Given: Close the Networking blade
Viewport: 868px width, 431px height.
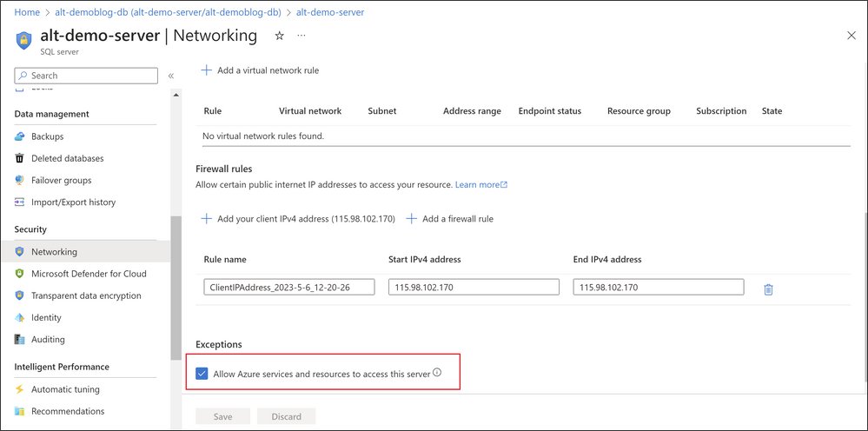Looking at the screenshot, I should click(851, 36).
